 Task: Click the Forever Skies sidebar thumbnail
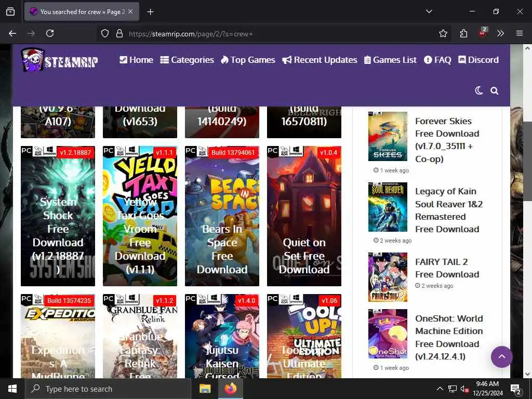(388, 137)
